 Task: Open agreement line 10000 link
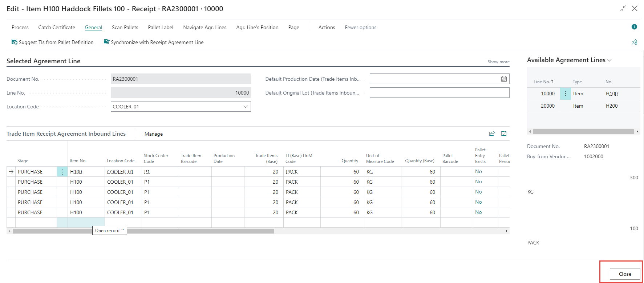pyautogui.click(x=547, y=93)
